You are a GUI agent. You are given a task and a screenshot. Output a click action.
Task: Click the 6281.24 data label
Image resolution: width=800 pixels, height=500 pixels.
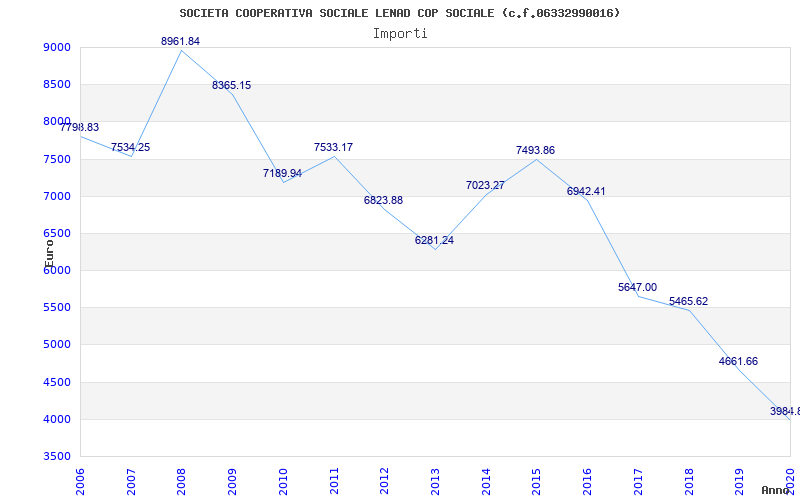[434, 240]
